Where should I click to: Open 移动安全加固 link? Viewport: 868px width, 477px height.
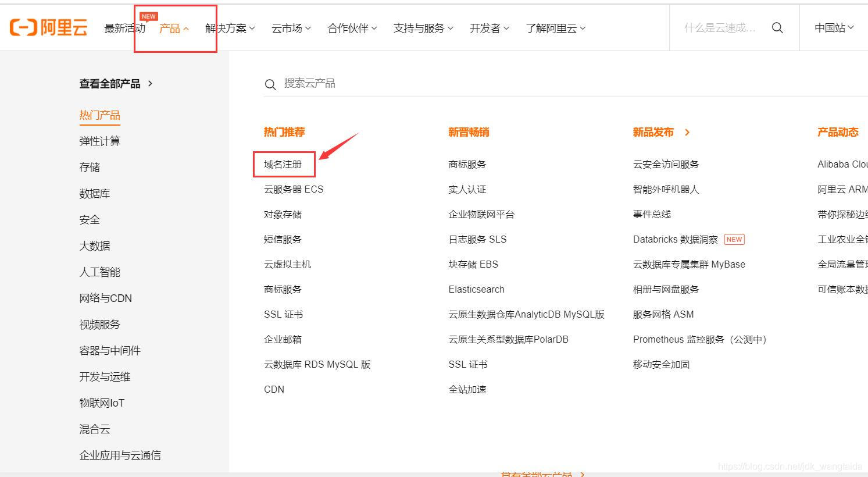point(661,364)
